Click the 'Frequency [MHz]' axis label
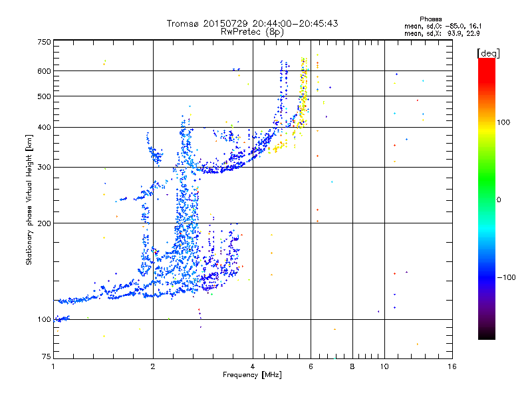The image size is (532, 399). click(252, 375)
